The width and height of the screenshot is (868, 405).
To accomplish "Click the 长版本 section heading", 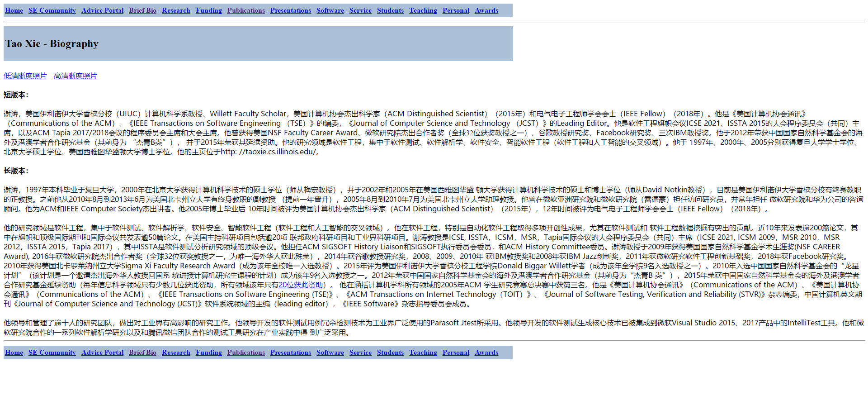I will [16, 171].
